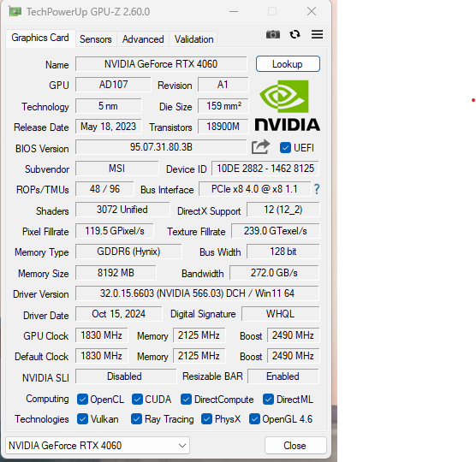This screenshot has height=462, width=476.
Task: Click the BIOS export share icon
Action: [x=260, y=147]
